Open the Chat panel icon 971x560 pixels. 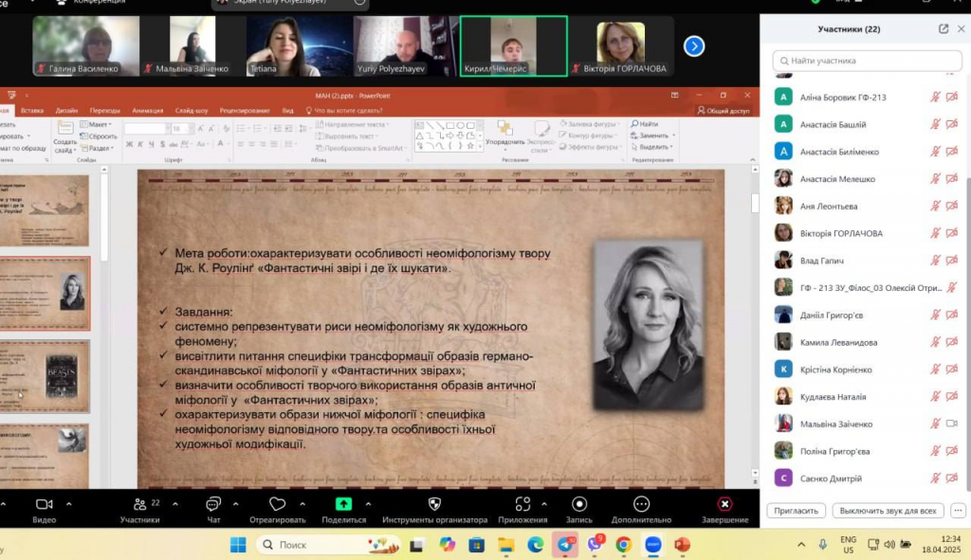coord(213,504)
